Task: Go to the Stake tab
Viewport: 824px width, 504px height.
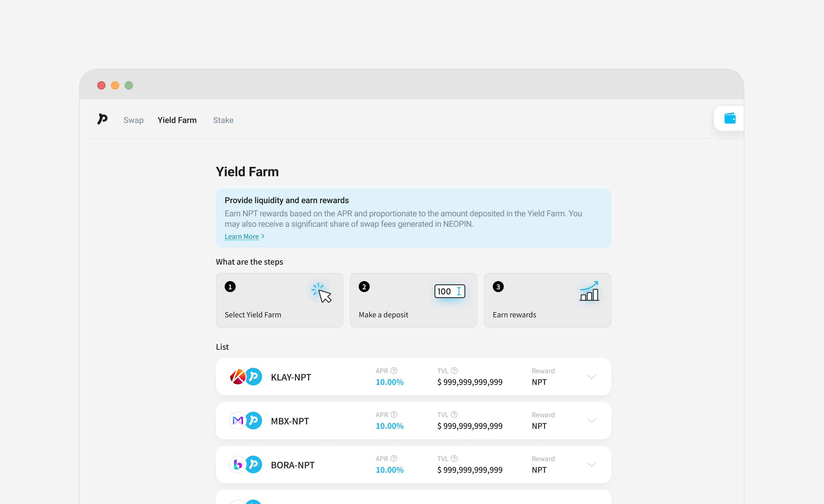Action: [223, 120]
